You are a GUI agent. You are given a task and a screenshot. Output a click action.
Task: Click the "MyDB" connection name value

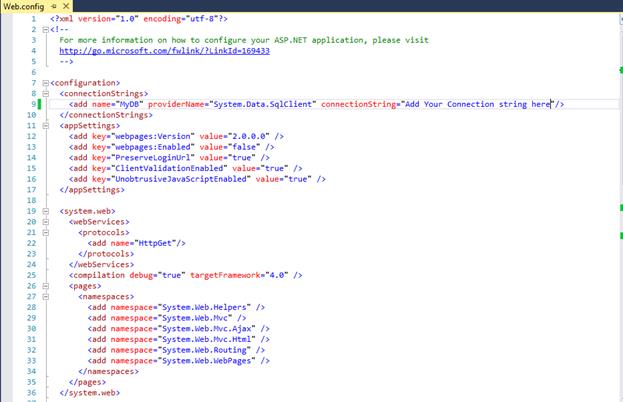pyautogui.click(x=129, y=104)
